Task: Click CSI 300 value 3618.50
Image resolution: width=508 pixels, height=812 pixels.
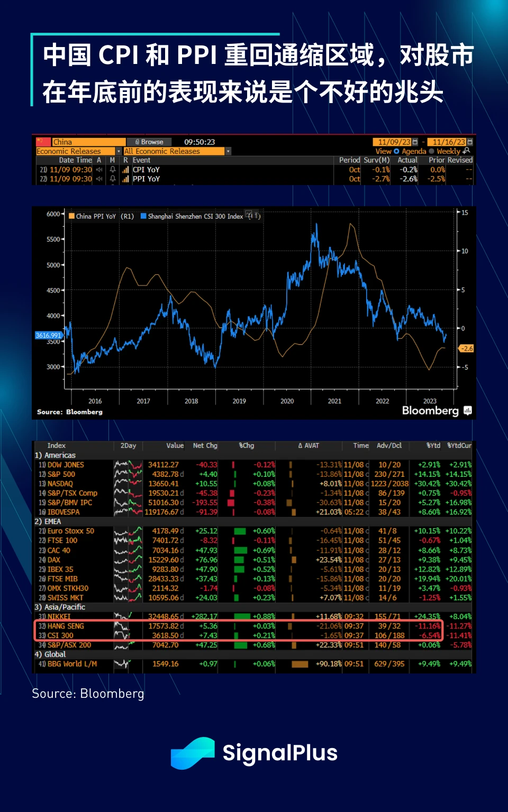Action: coord(166,635)
